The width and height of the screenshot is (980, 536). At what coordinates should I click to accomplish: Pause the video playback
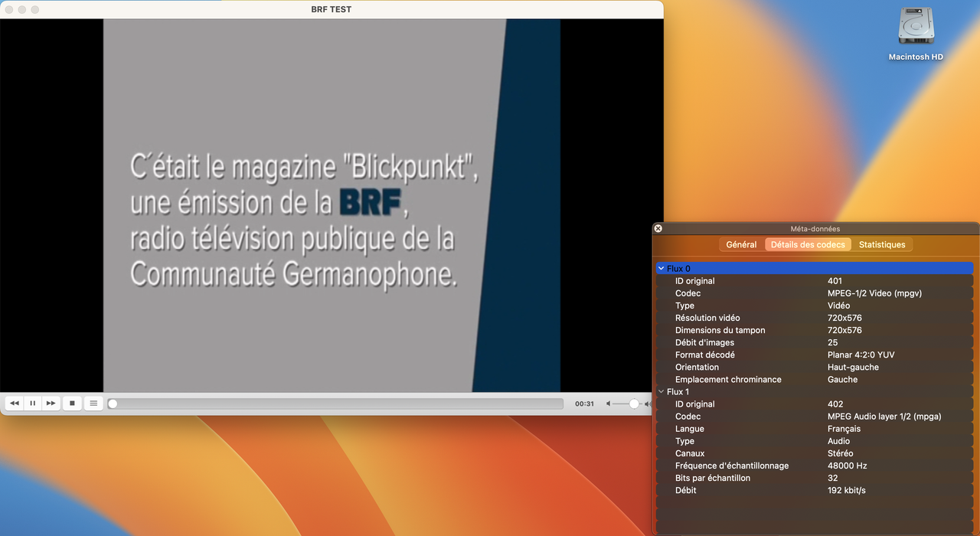point(33,403)
